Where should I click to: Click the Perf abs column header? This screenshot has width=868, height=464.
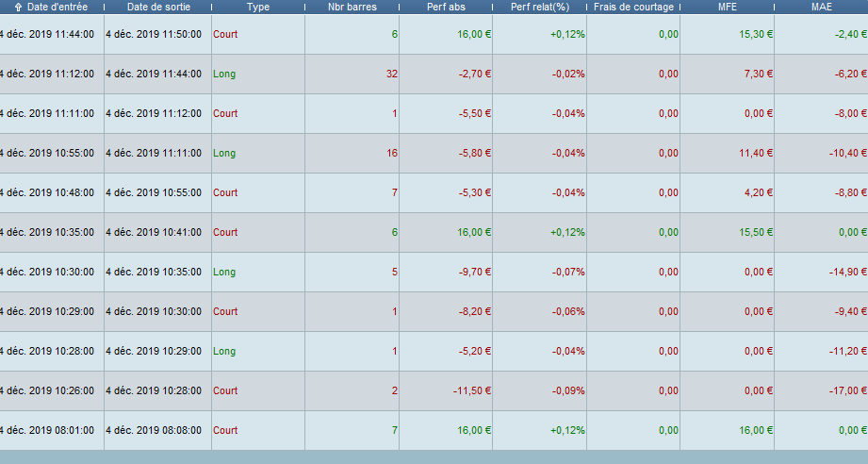tap(446, 7)
